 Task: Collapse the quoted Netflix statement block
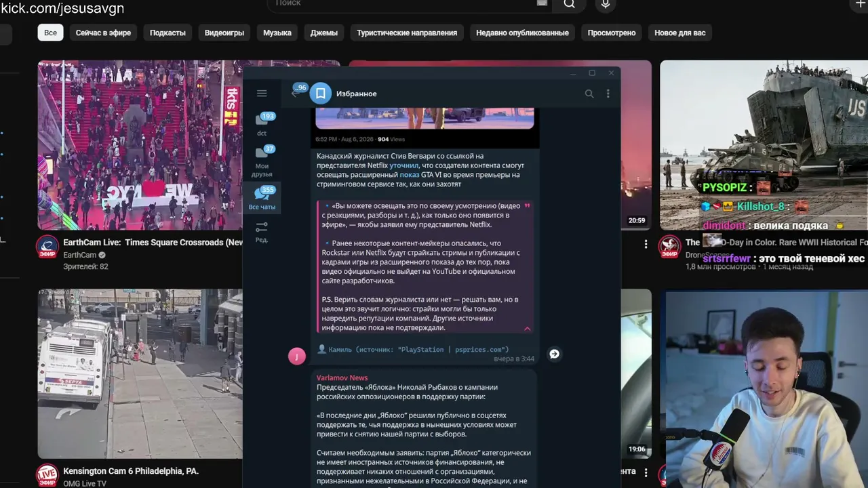click(527, 328)
